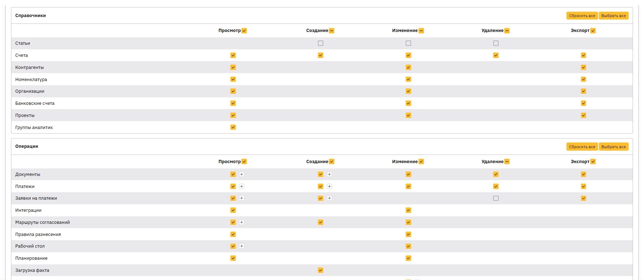The width and height of the screenshot is (644, 280).
Task: Uncheck Просмотр for Группы аналитик
Action: (233, 127)
